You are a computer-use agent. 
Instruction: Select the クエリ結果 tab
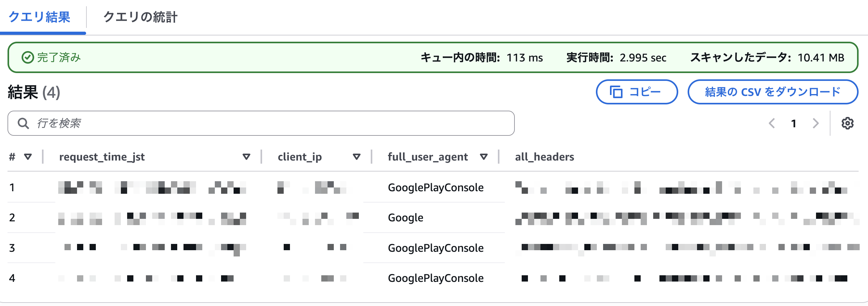pyautogui.click(x=39, y=17)
